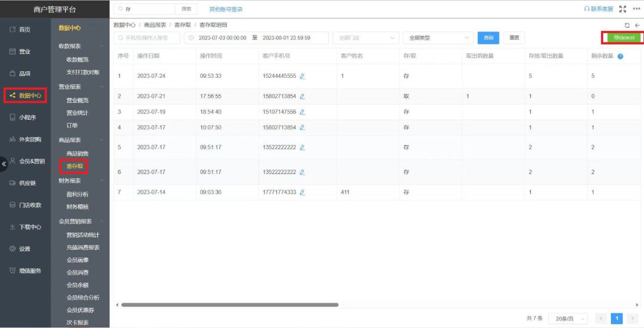The image size is (644, 328).
Task: Go to 会员&营销 section
Action: pyautogui.click(x=27, y=161)
